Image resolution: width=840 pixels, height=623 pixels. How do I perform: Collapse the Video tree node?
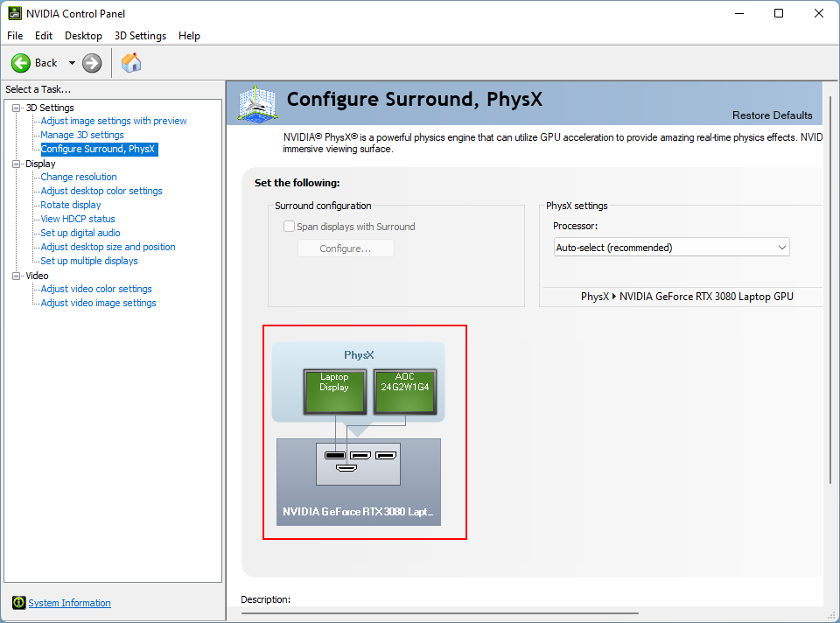click(x=16, y=276)
